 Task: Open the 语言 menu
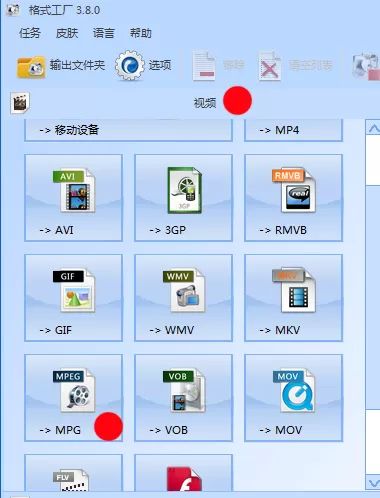click(104, 33)
